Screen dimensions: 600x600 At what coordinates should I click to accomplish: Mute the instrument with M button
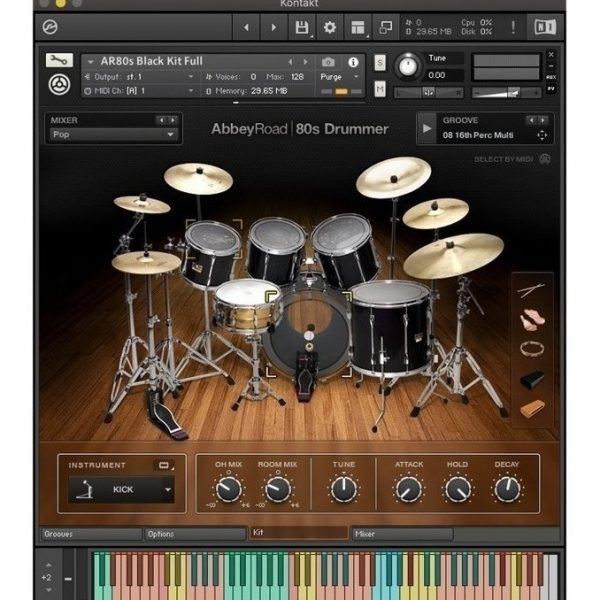tap(380, 90)
